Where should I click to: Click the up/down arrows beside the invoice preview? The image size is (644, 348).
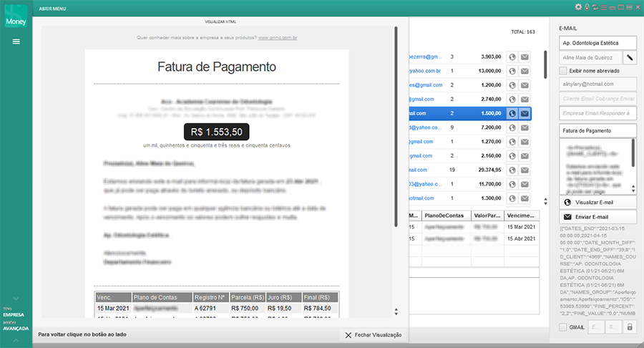click(x=396, y=312)
